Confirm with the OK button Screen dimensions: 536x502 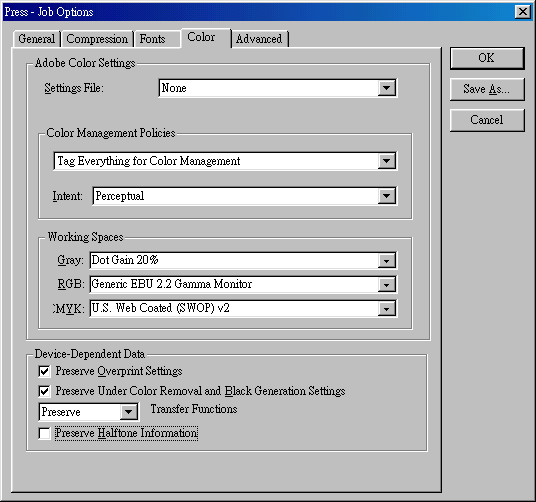point(487,58)
